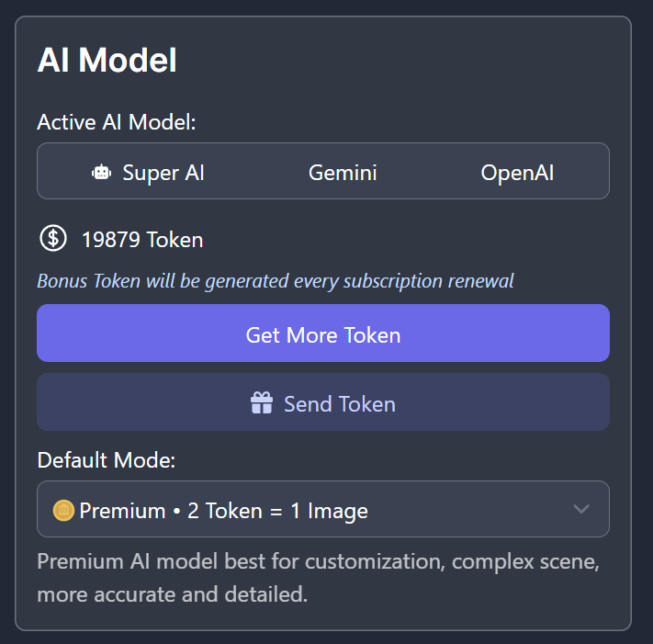Click the 'Default Mode:' label
This screenshot has height=644, width=653.
[106, 460]
